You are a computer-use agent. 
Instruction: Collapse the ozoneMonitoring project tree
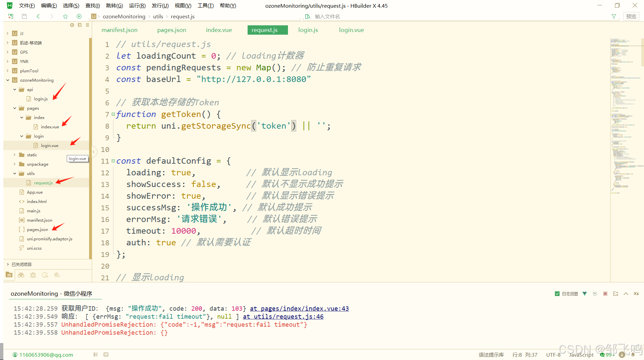point(8,80)
